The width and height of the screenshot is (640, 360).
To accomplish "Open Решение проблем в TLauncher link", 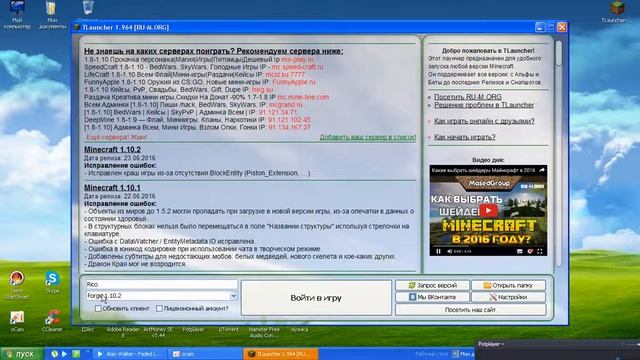I will click(x=484, y=105).
